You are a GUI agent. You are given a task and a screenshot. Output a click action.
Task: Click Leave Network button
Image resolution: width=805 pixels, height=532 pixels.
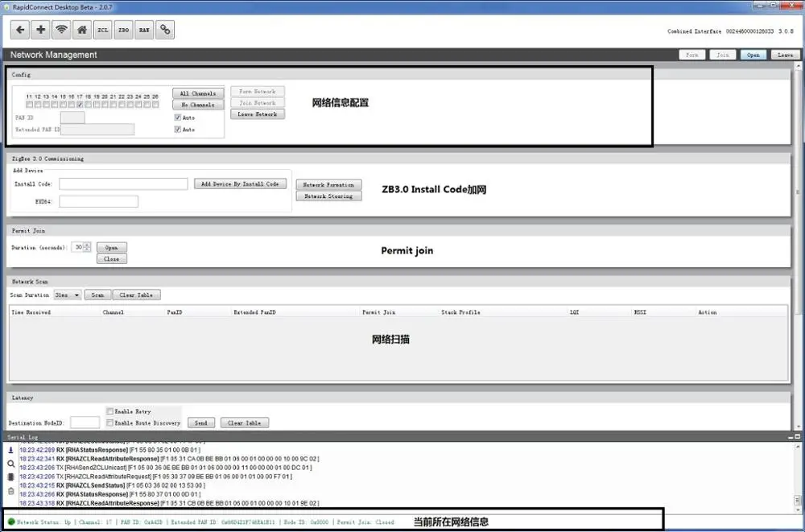(x=258, y=114)
